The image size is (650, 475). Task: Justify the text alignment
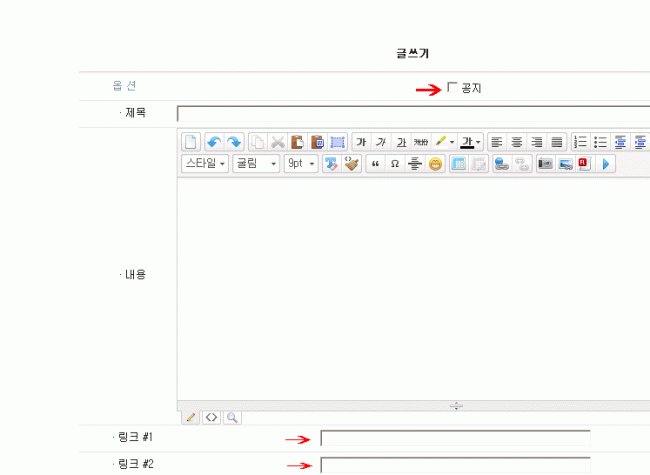pyautogui.click(x=557, y=142)
